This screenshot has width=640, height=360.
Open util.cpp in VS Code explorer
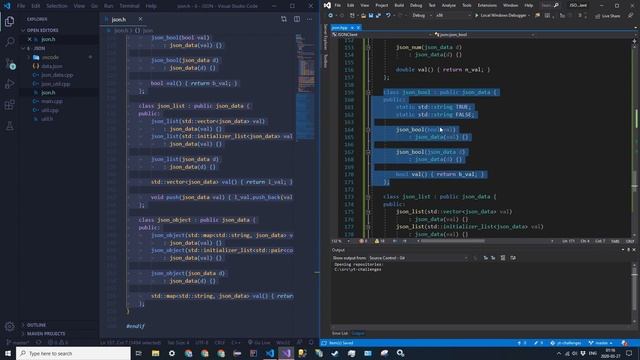50,110
